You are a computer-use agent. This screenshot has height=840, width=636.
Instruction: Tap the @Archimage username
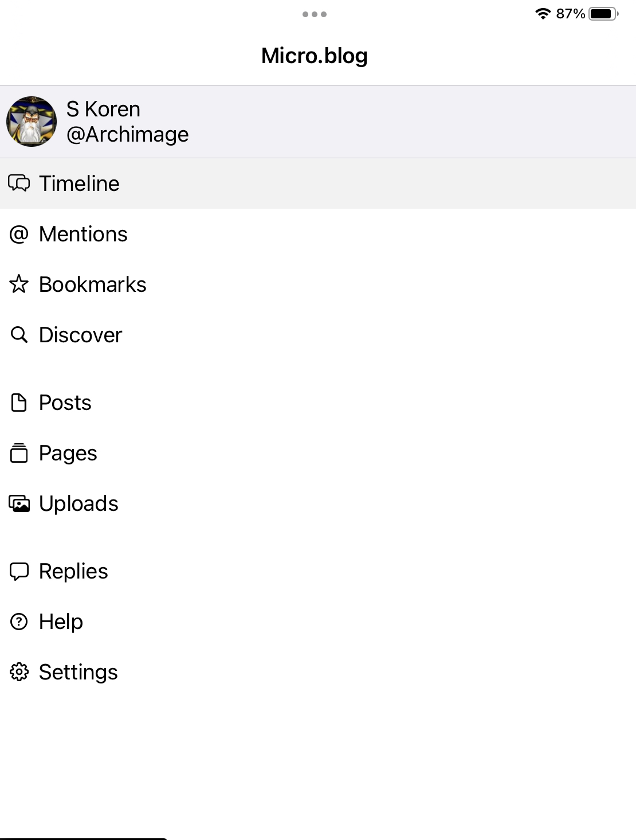click(127, 134)
